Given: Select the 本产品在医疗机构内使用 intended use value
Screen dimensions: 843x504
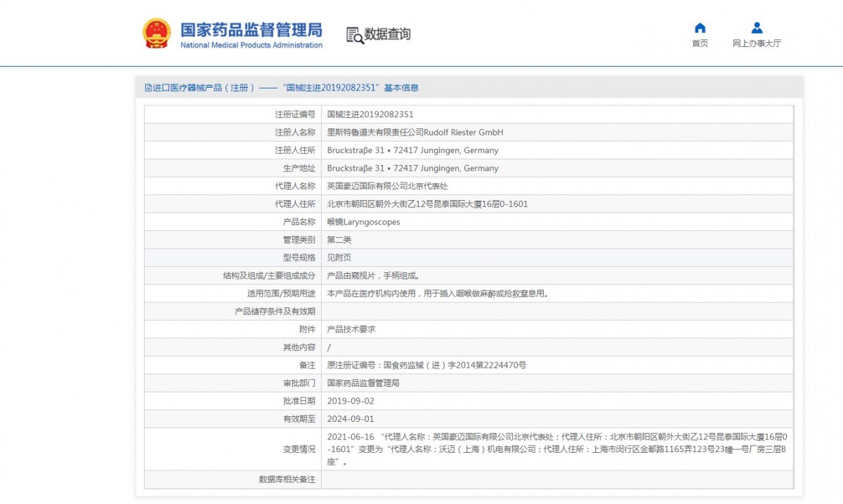Looking at the screenshot, I should [557, 293].
